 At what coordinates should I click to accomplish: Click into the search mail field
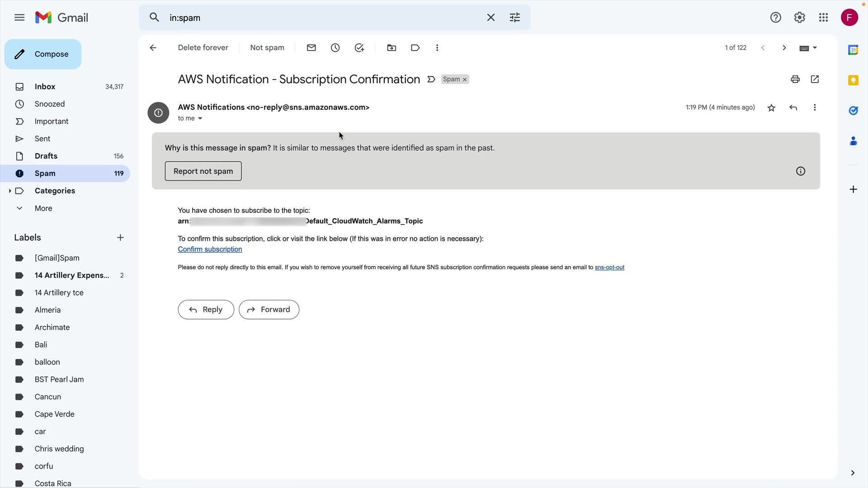pyautogui.click(x=316, y=18)
